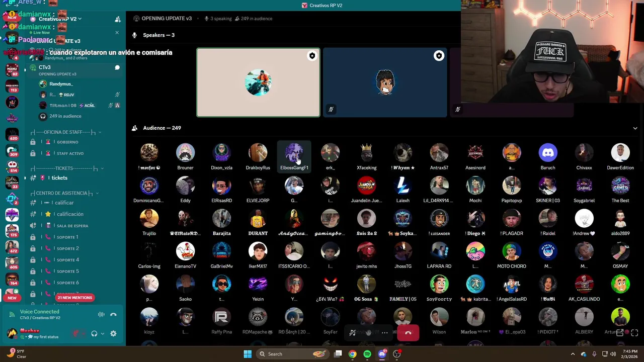This screenshot has width=644, height=362.
Task: Open the three-dots more options in call bar
Action: (384, 333)
